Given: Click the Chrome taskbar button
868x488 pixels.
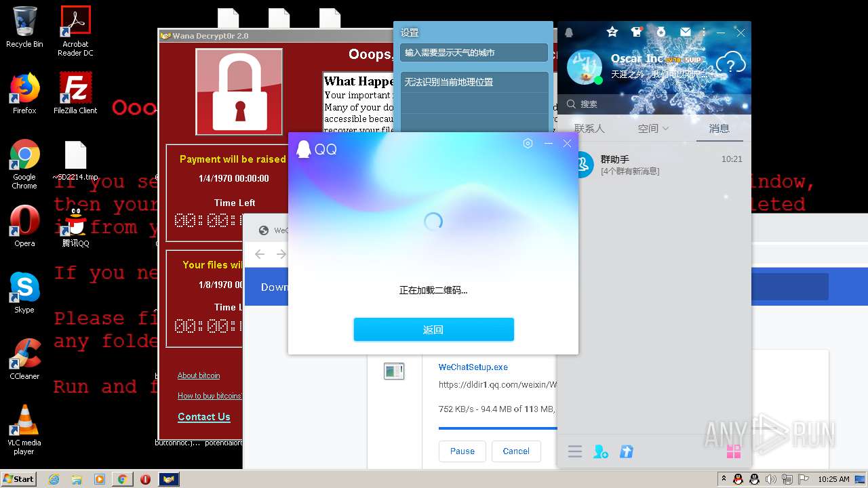Looking at the screenshot, I should (x=123, y=479).
